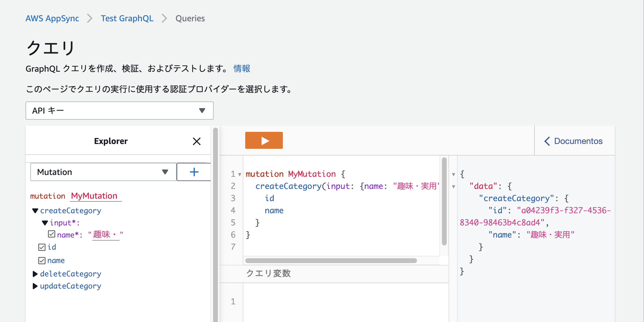The height and width of the screenshot is (322, 644).
Task: Open the Documentos panel chevron
Action: click(547, 141)
